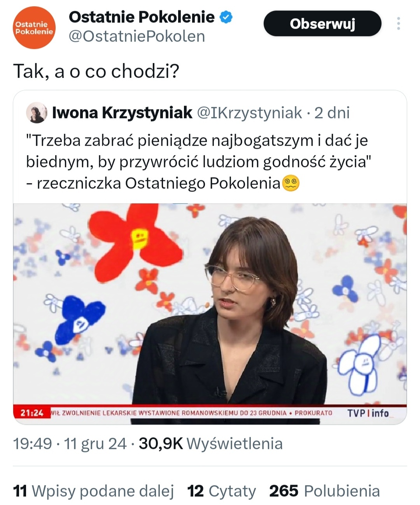The height and width of the screenshot is (505, 420).
Task: Click the "2 dni" quoted post timestamp
Action: pyautogui.click(x=332, y=113)
